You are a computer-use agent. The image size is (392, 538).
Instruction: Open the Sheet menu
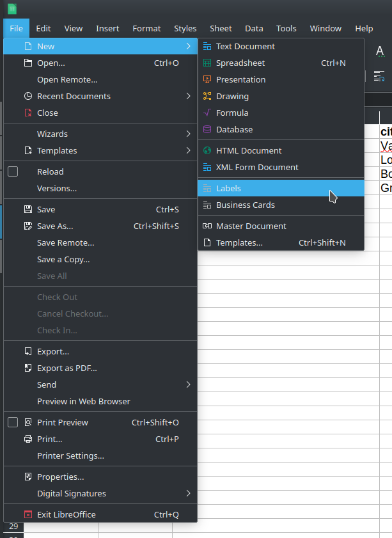tap(221, 29)
